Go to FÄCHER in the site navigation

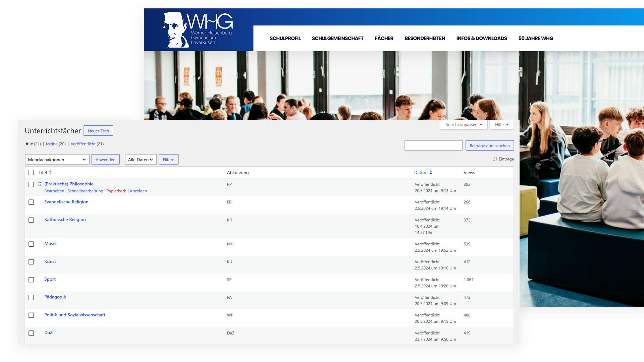(384, 38)
